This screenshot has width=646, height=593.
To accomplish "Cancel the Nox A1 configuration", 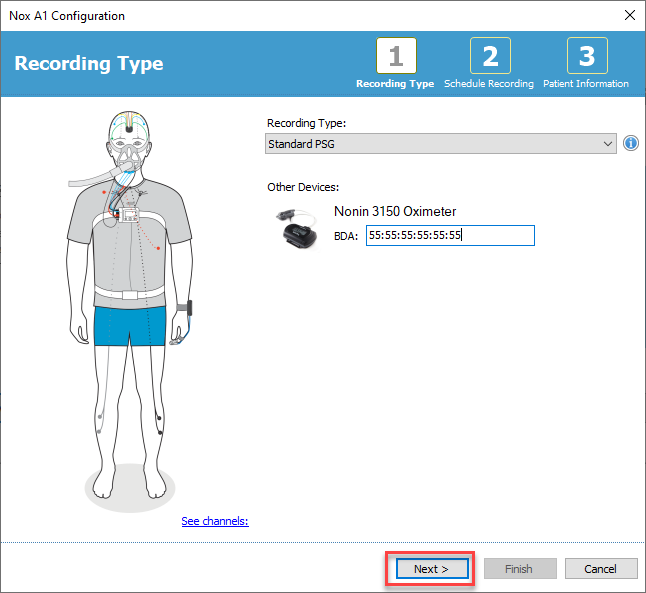I will point(601,569).
